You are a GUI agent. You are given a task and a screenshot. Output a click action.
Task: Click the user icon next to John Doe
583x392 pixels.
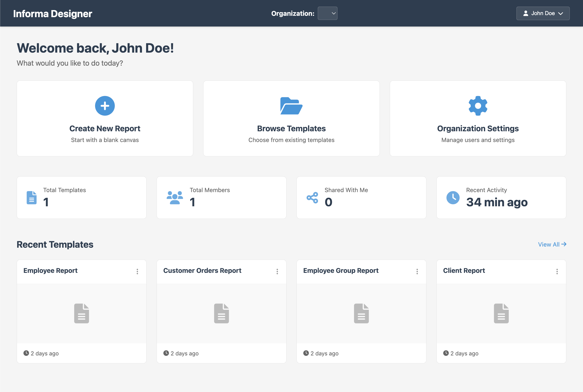pyautogui.click(x=526, y=13)
